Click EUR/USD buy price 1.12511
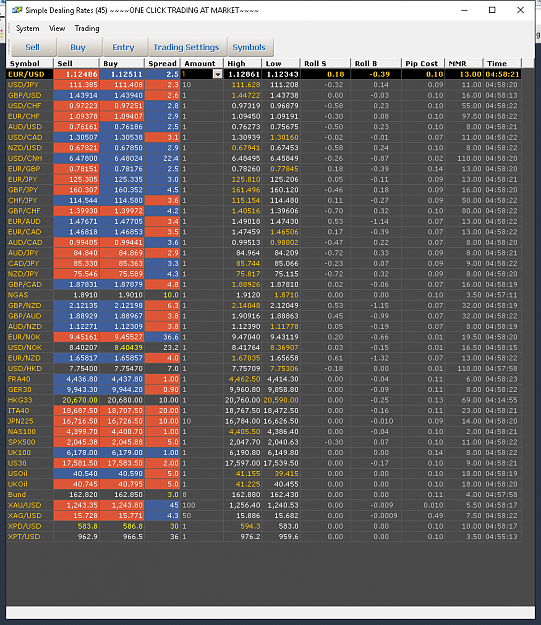Viewport: 541px width, 625px height. [x=122, y=74]
